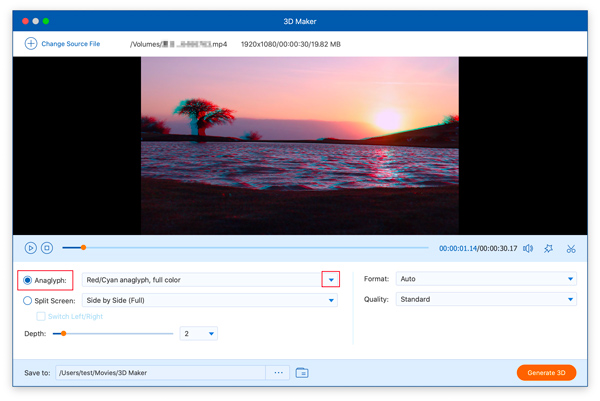Mute the volume speaker icon
The width and height of the screenshot is (600, 401).
pyautogui.click(x=527, y=248)
